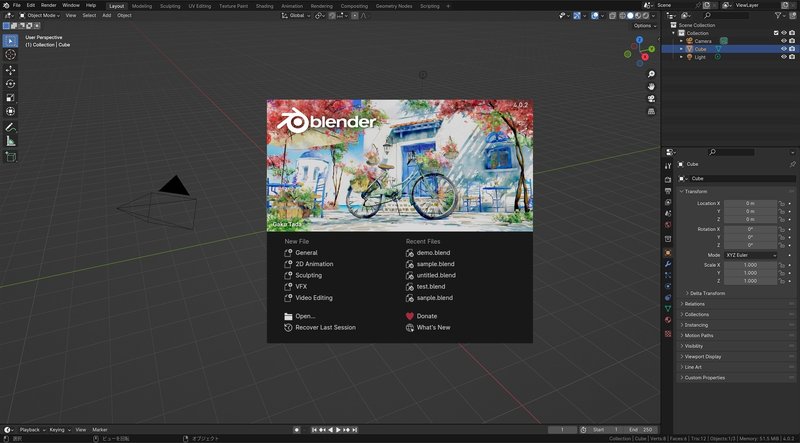Open the Render menu
The height and width of the screenshot is (443, 800).
click(x=48, y=5)
